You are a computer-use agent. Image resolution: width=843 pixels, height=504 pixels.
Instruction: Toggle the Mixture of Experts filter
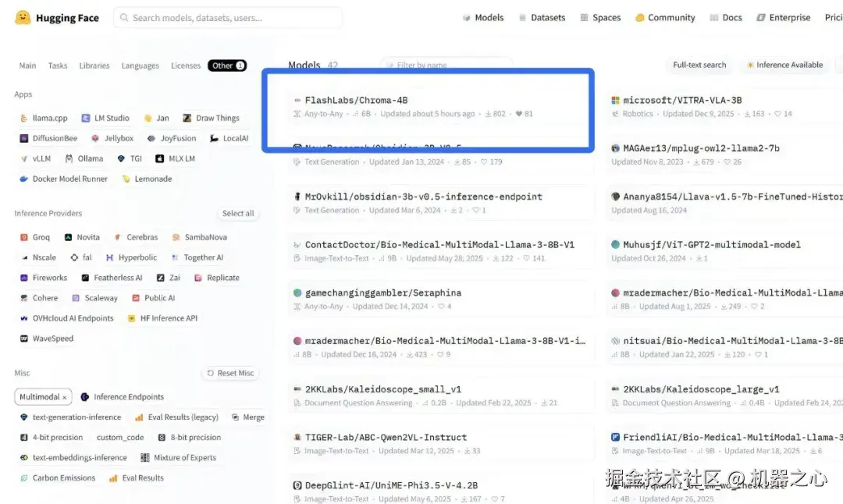click(179, 457)
